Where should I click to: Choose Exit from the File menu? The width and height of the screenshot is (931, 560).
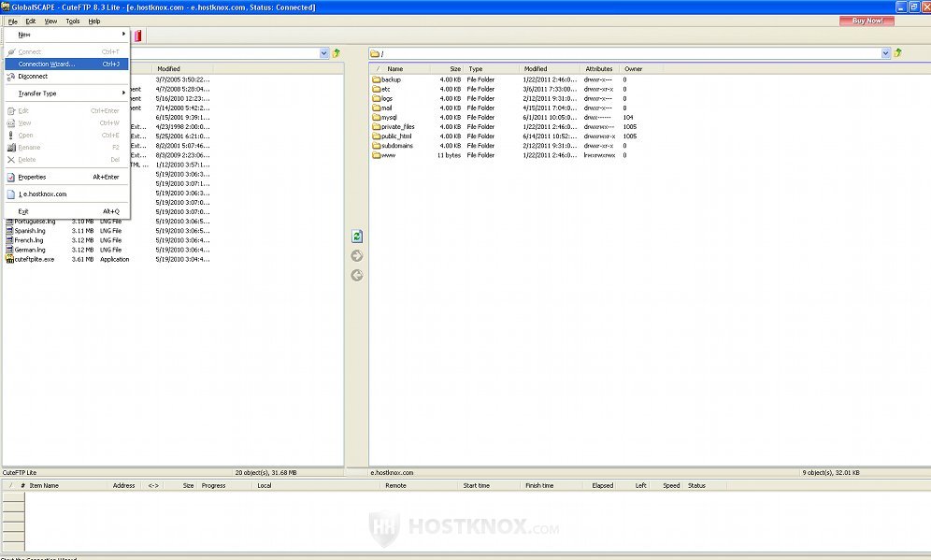coord(66,211)
